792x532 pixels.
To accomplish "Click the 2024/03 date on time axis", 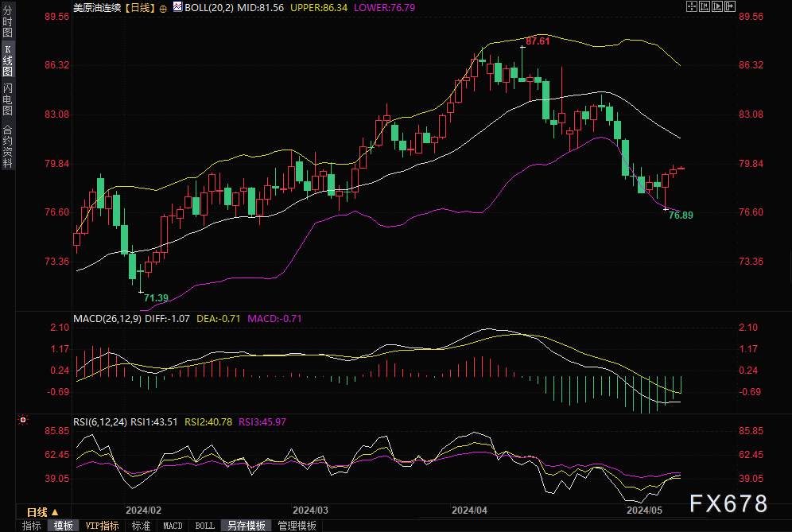I will pyautogui.click(x=310, y=511).
